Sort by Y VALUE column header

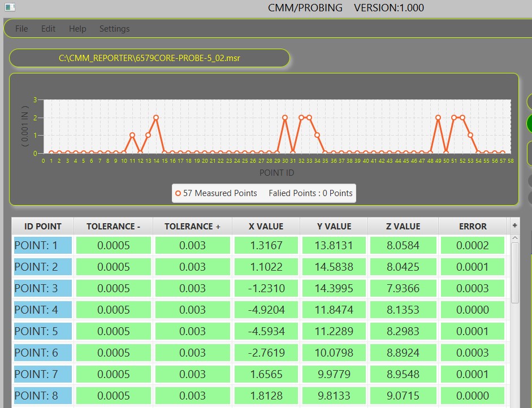pos(334,226)
